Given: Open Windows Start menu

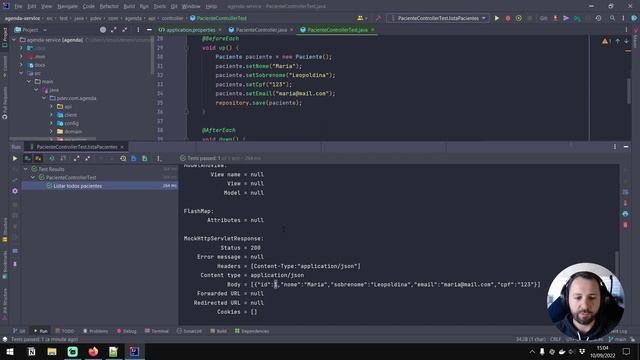Looking at the screenshot, I should pyautogui.click(x=10, y=351).
